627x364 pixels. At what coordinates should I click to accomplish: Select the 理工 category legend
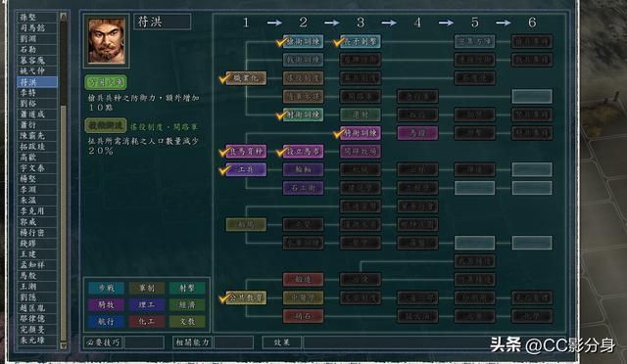click(146, 305)
